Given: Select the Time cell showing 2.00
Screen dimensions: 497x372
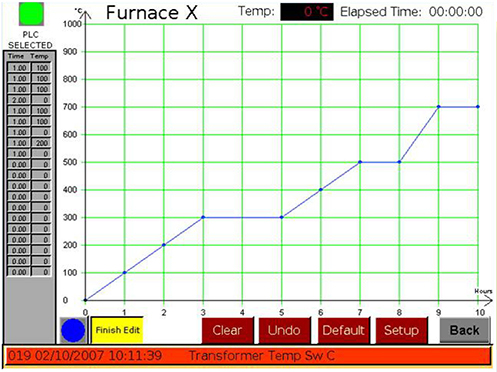Looking at the screenshot, I should [x=19, y=100].
